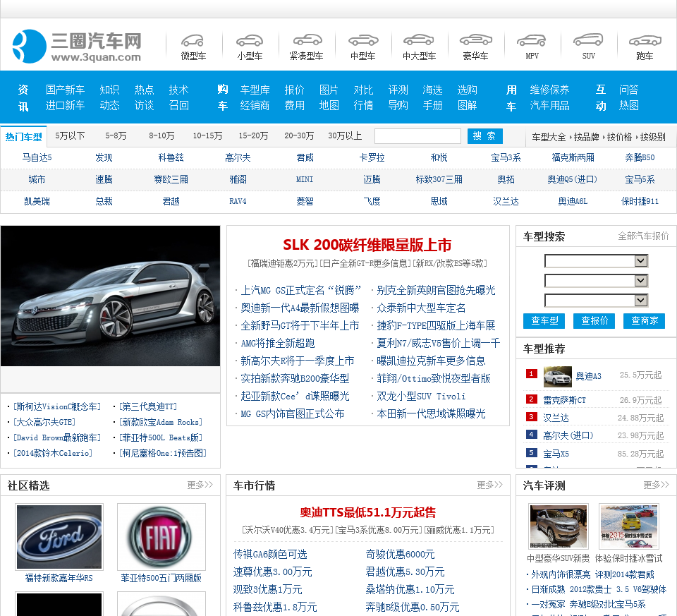Open the 福特新款嘉年华RS caption link
The image size is (677, 616).
[x=59, y=578]
